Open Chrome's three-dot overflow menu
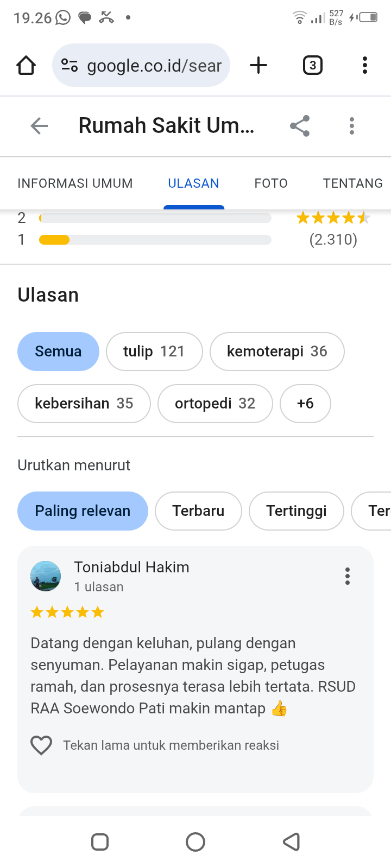The image size is (391, 868). 365,66
